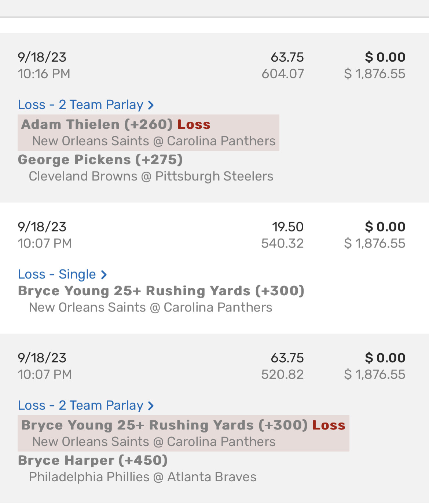Image resolution: width=429 pixels, height=504 pixels.
Task: Expand chevron beside top Loss - 2 Team Parlay
Action: (151, 105)
